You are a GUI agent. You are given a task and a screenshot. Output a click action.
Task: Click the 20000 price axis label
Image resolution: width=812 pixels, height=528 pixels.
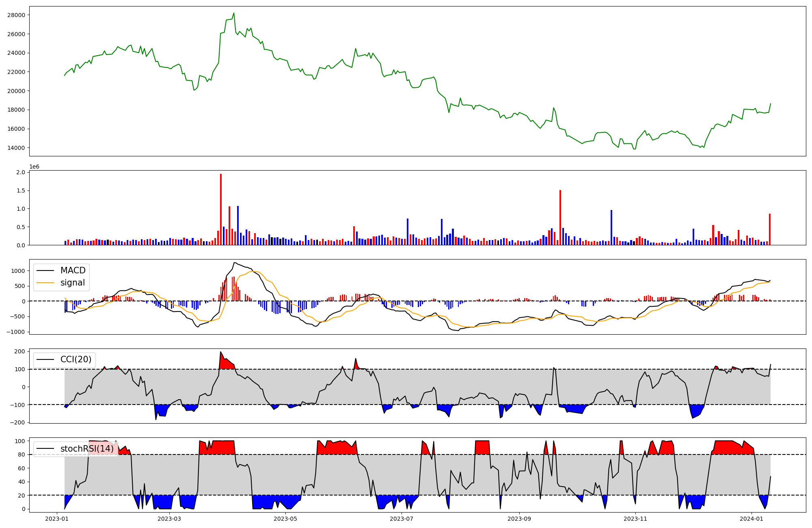coord(16,91)
